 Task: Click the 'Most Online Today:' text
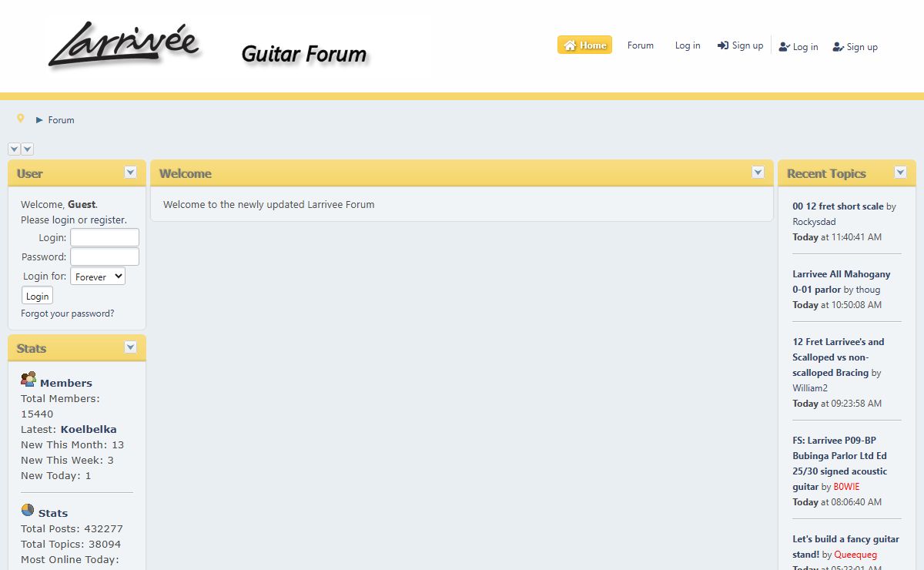70,560
